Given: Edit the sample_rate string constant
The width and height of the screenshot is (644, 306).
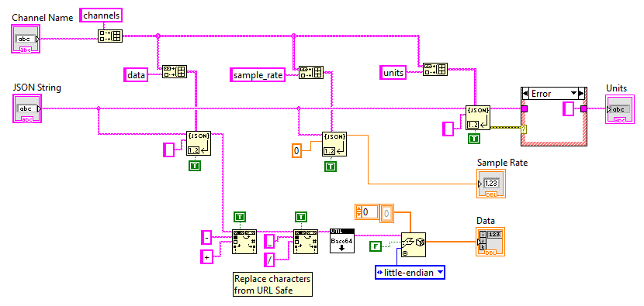Looking at the screenshot, I should (x=258, y=75).
